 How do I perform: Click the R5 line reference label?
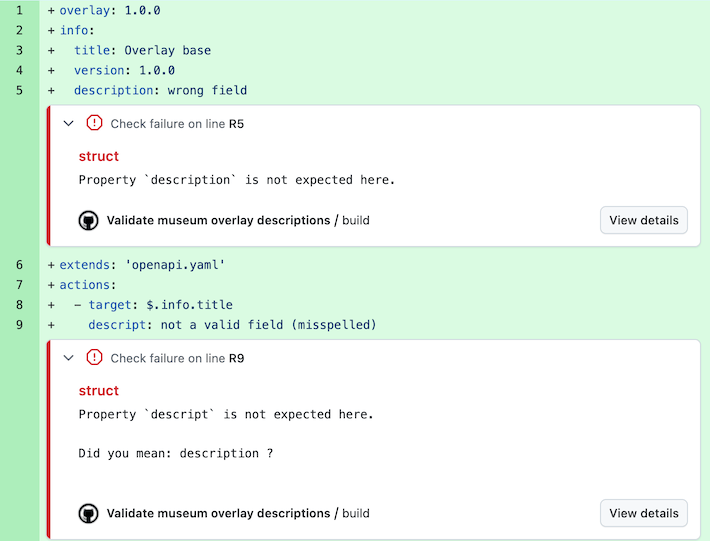click(x=236, y=124)
